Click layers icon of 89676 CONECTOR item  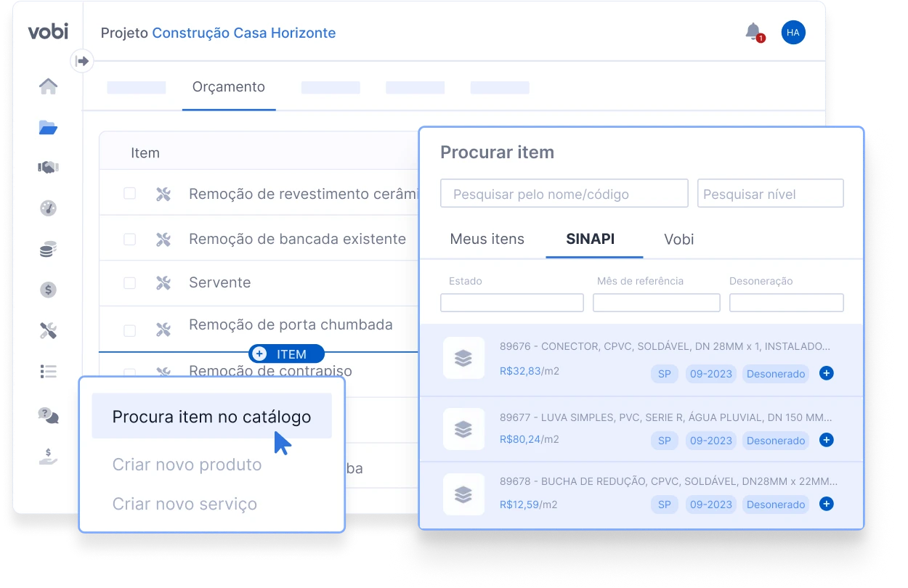[463, 358]
